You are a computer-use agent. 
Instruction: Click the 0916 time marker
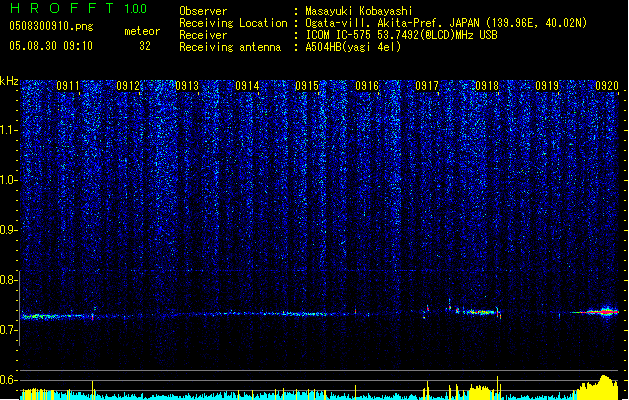pyautogui.click(x=367, y=86)
